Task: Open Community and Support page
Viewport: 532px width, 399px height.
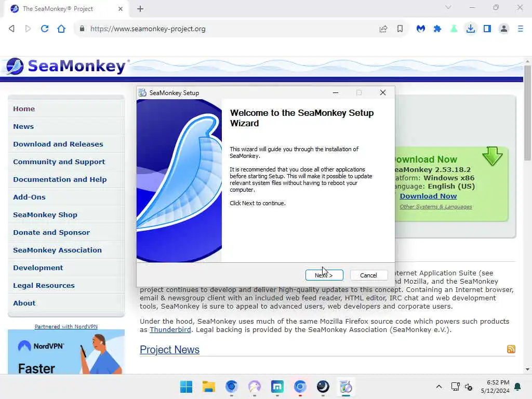Action: (59, 162)
